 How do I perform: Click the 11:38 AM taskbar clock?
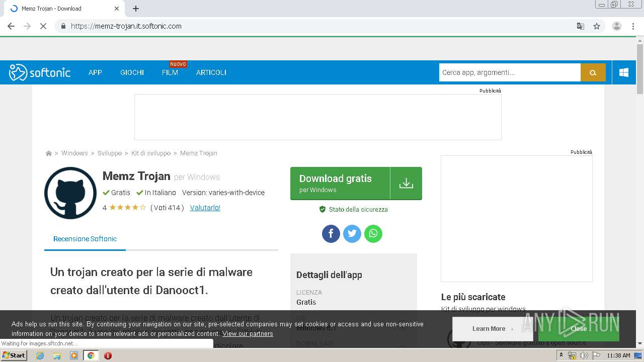pos(618,355)
